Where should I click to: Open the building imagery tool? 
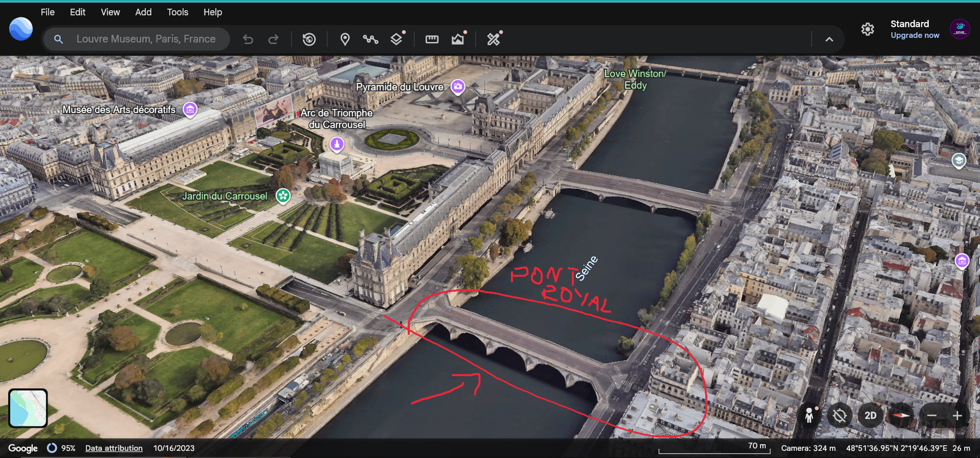(x=458, y=39)
